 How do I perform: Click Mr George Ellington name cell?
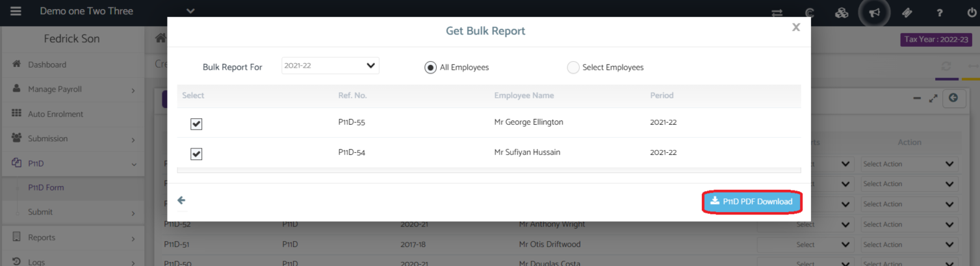point(528,122)
